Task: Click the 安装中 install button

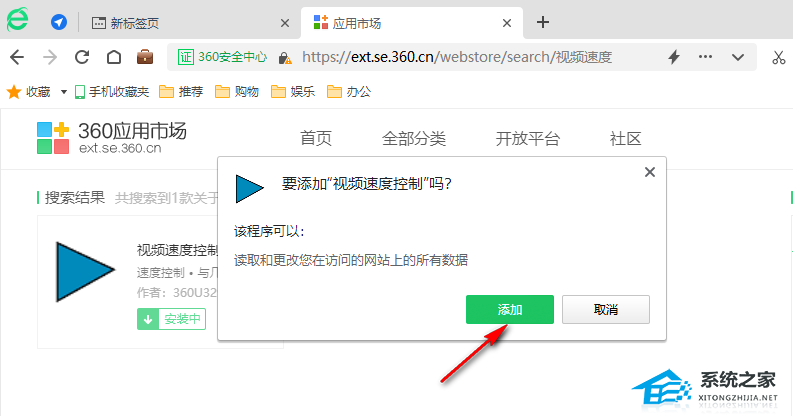Action: pos(171,319)
